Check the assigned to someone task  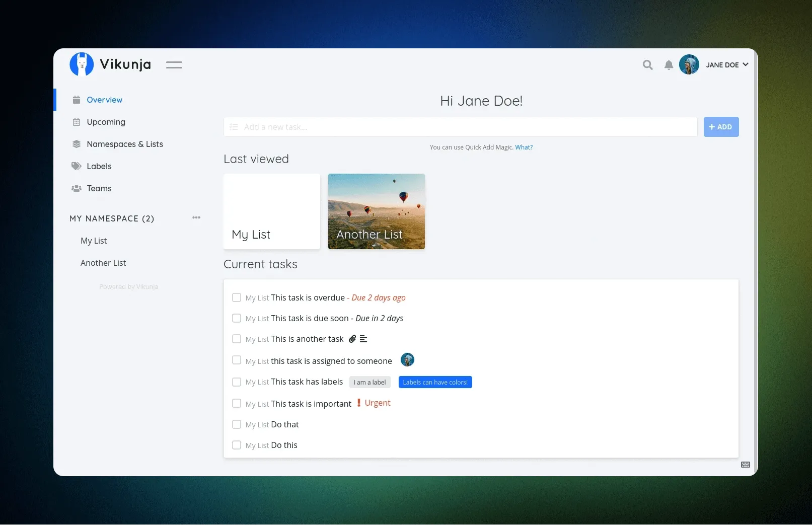coord(237,360)
